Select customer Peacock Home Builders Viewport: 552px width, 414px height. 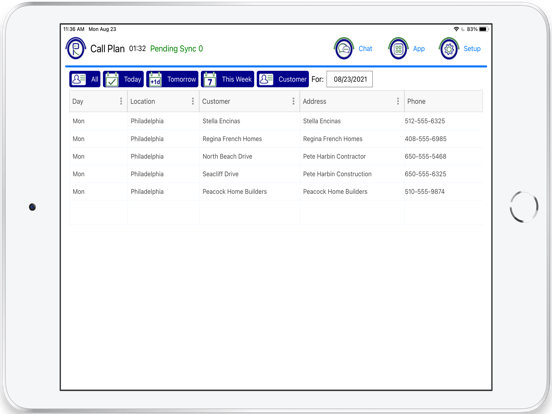[x=234, y=192]
